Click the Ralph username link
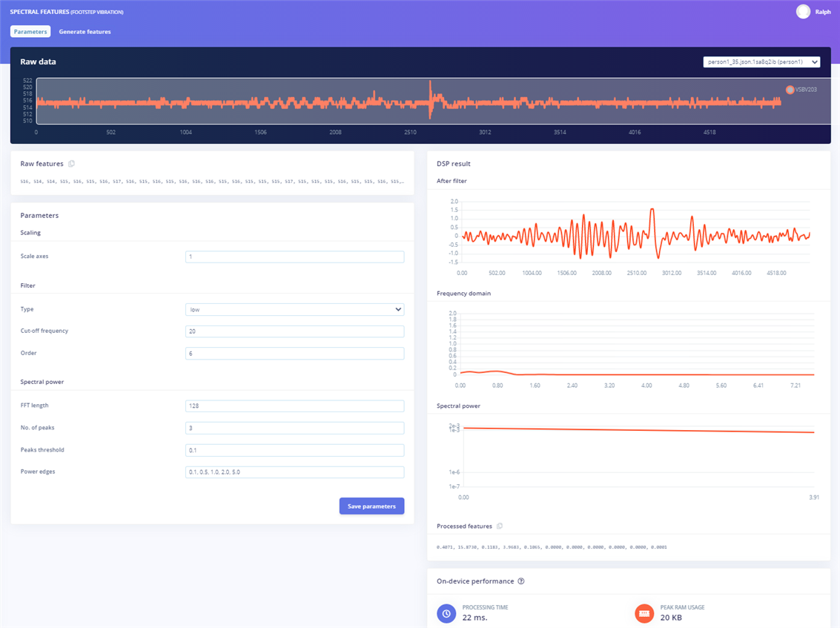This screenshot has height=628, width=840. pyautogui.click(x=823, y=12)
